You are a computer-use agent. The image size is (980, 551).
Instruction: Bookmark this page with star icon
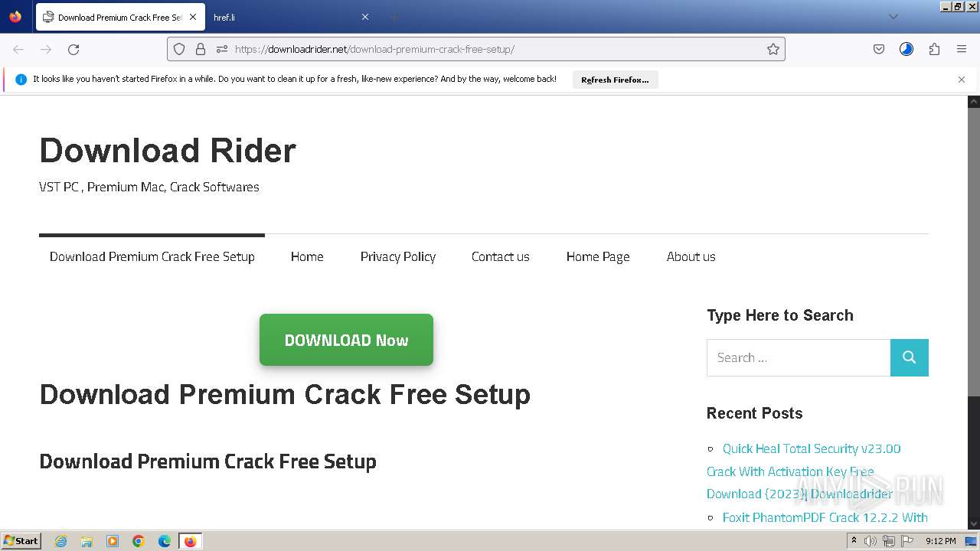pos(773,49)
